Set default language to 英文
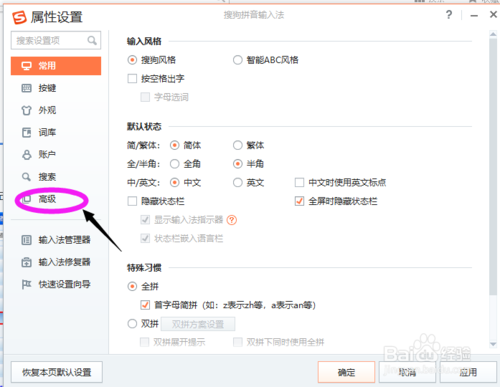The image size is (500, 387). [x=238, y=183]
